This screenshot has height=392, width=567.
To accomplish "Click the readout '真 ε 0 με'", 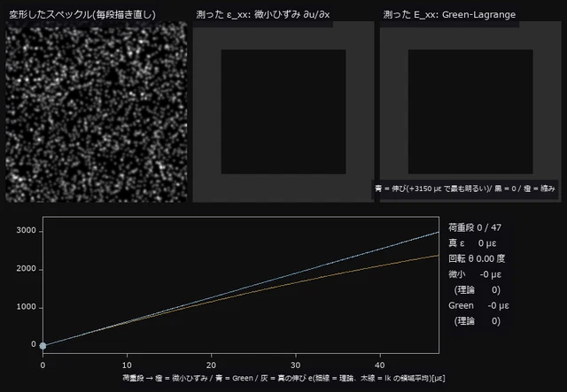I will 472,243.
